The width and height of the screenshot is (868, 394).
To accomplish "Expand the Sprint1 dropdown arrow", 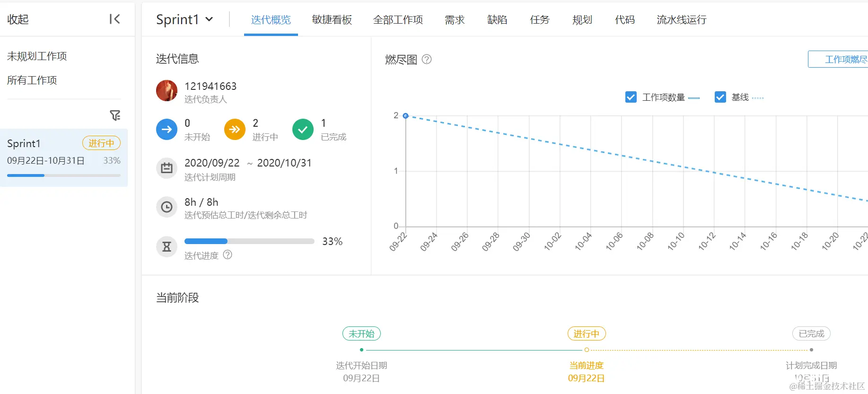I will click(209, 19).
